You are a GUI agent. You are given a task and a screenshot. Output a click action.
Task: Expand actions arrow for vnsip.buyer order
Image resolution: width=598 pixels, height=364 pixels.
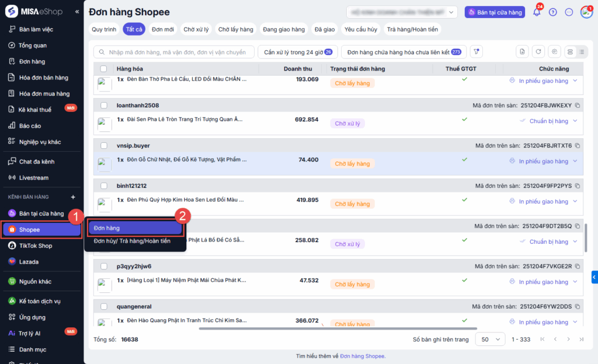click(x=575, y=162)
